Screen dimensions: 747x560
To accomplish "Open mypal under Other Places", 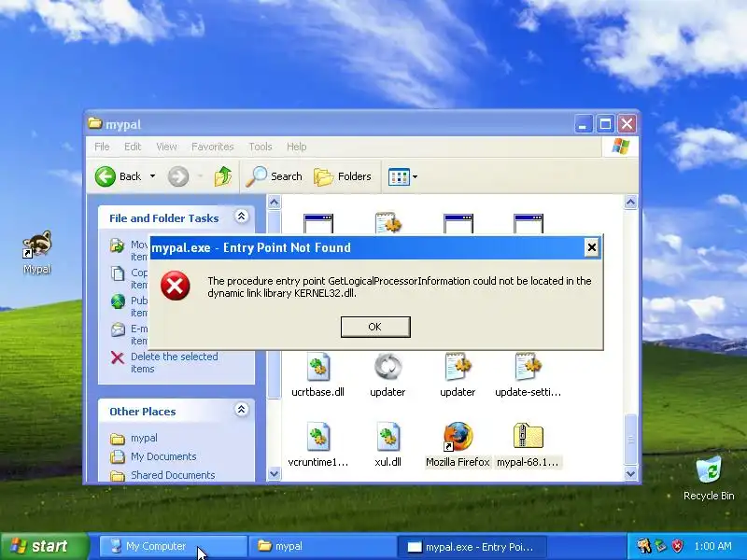I will click(144, 438).
